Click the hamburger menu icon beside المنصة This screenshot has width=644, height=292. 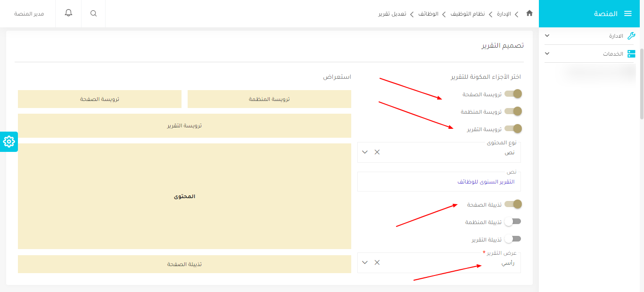[627, 14]
